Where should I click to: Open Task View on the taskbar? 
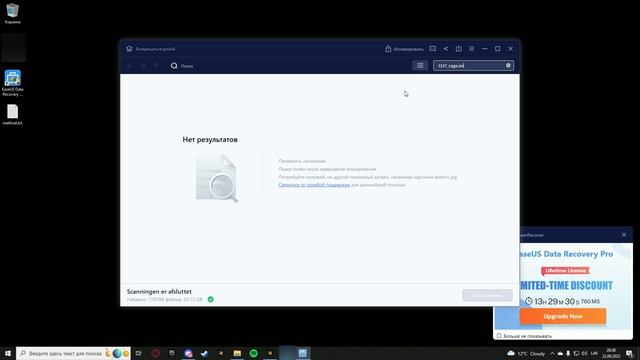139,353
